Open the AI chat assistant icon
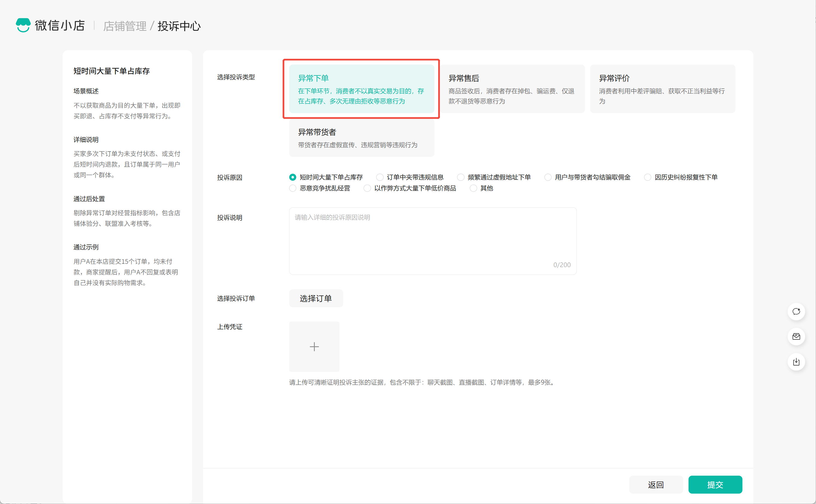The width and height of the screenshot is (816, 504). 796,311
